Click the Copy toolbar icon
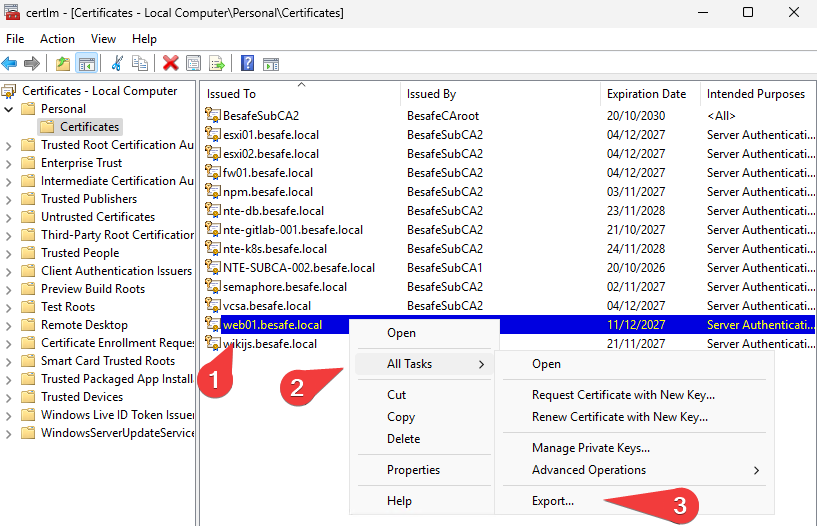 pyautogui.click(x=140, y=64)
